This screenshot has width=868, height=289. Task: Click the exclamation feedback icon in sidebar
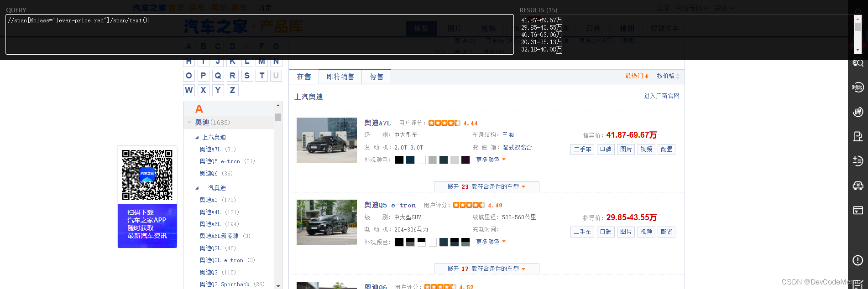point(858,260)
